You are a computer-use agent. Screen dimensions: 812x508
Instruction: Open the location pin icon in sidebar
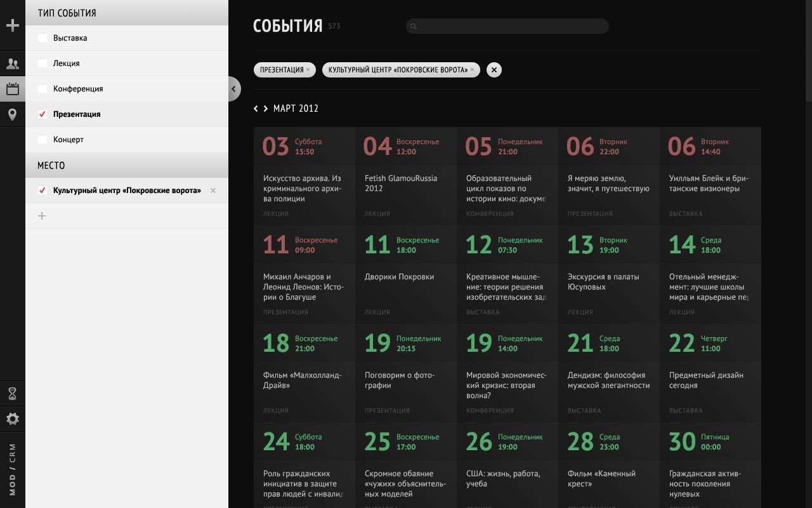pos(12,114)
